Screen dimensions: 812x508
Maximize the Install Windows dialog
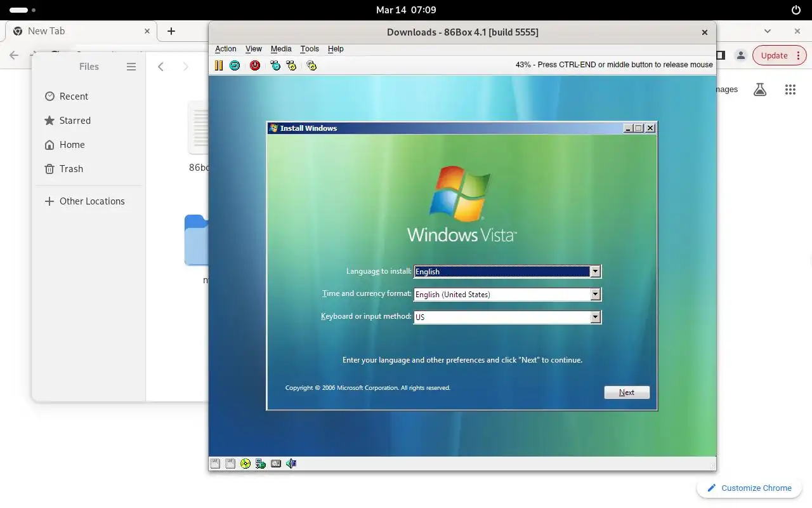click(x=639, y=128)
